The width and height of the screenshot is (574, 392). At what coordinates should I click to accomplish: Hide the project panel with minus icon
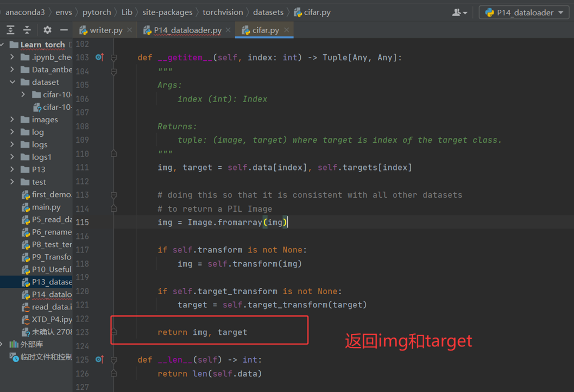click(64, 30)
